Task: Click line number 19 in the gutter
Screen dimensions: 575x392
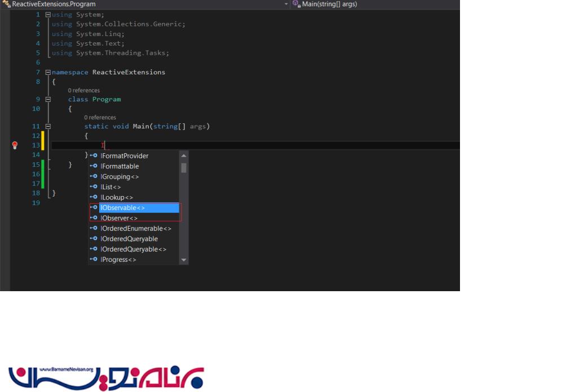Action: click(x=36, y=203)
